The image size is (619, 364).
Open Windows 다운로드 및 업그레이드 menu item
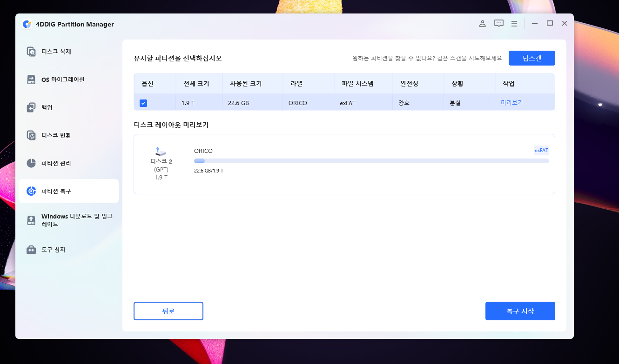[68, 220]
